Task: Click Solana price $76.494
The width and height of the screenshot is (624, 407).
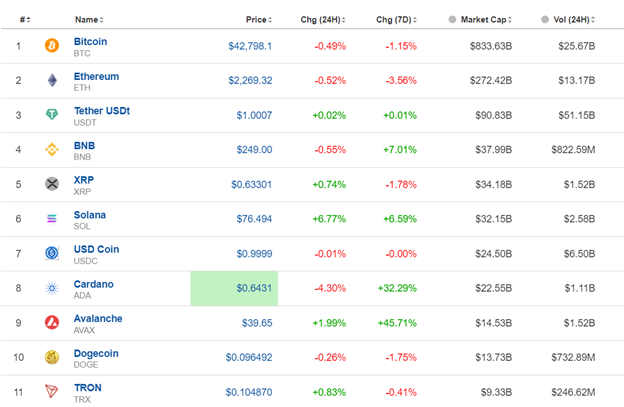Action: [x=254, y=219]
